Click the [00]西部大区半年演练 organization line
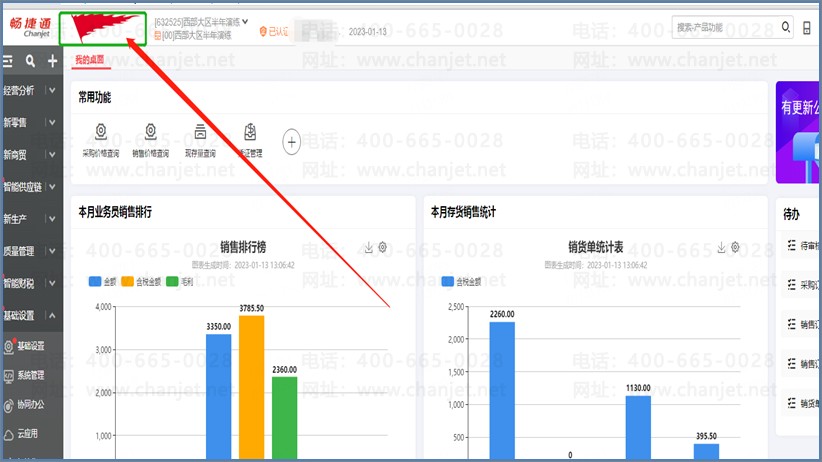Screen dimensions: 822x462 pyautogui.click(x=193, y=35)
